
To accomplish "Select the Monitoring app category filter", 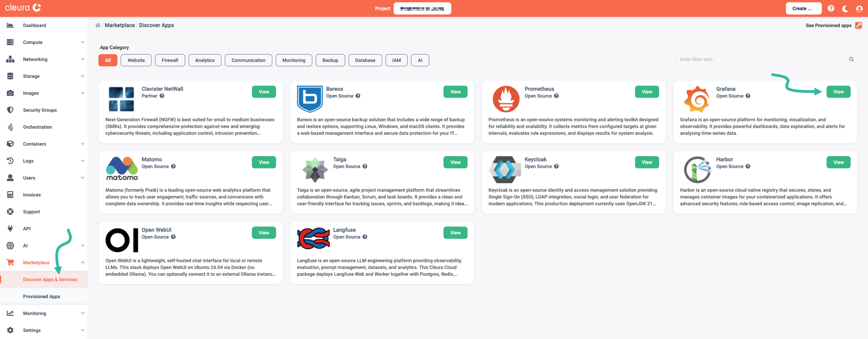I will tap(293, 60).
